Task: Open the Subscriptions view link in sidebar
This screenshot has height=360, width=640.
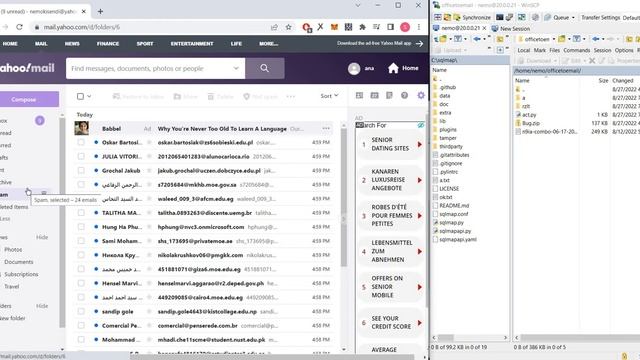Action: (x=21, y=274)
